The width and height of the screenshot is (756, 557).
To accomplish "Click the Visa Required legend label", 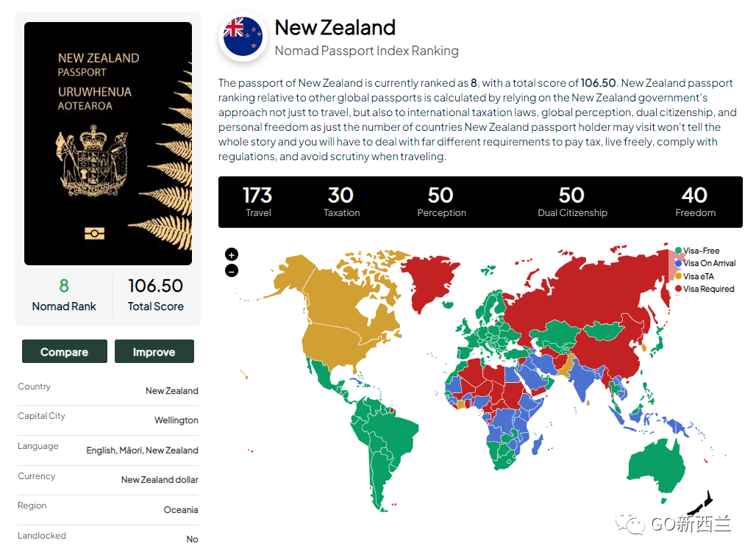I will tap(709, 289).
